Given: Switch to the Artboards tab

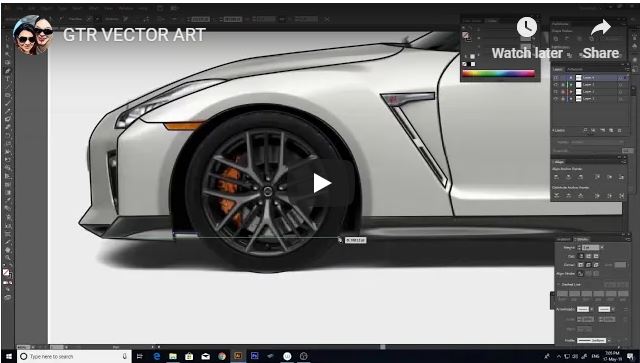Looking at the screenshot, I should point(575,69).
